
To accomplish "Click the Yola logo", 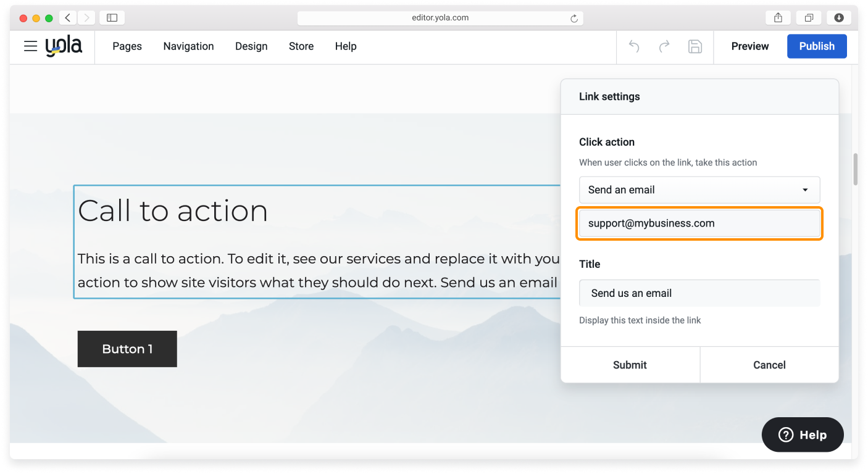I will pos(64,46).
